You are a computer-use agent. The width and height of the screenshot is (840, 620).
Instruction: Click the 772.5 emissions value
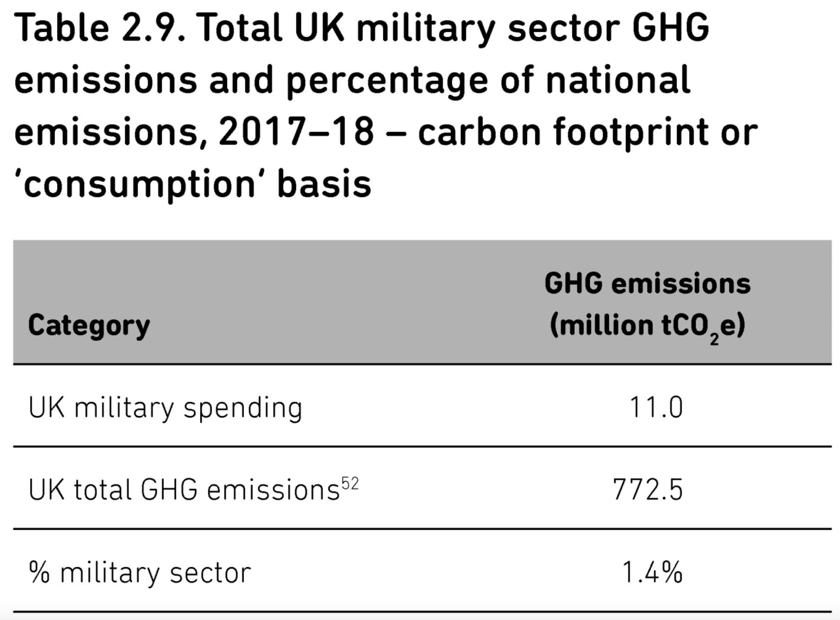coord(647,490)
